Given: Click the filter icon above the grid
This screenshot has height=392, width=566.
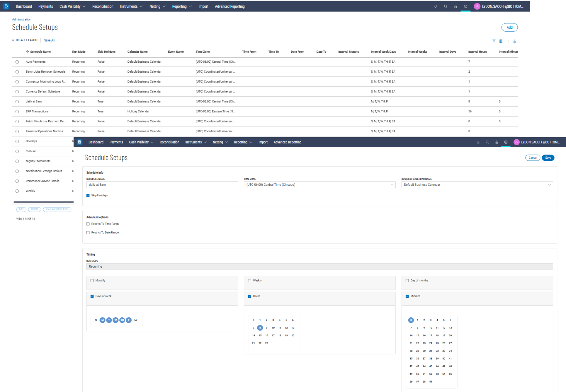Looking at the screenshot, I should coord(494,41).
